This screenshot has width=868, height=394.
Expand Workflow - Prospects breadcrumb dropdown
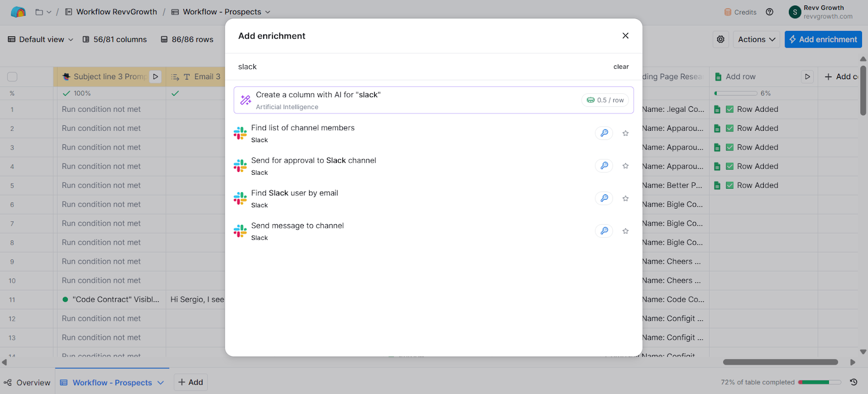267,12
